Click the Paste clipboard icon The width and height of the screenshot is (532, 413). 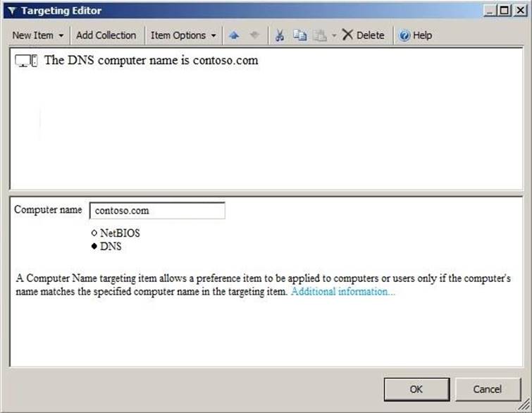(319, 35)
